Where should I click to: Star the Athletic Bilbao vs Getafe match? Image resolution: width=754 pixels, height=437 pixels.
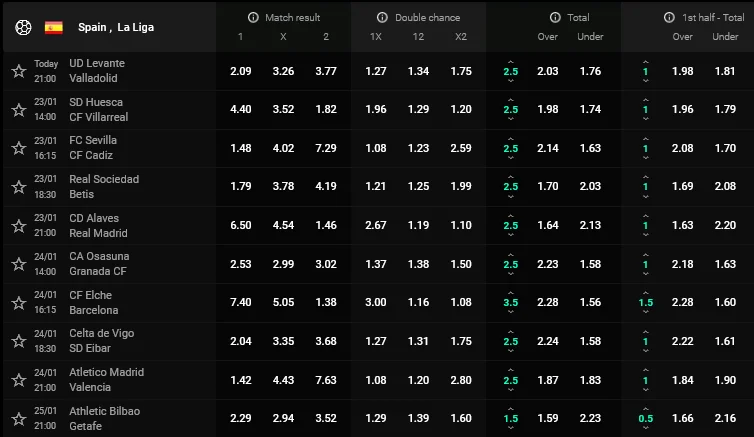(18, 418)
